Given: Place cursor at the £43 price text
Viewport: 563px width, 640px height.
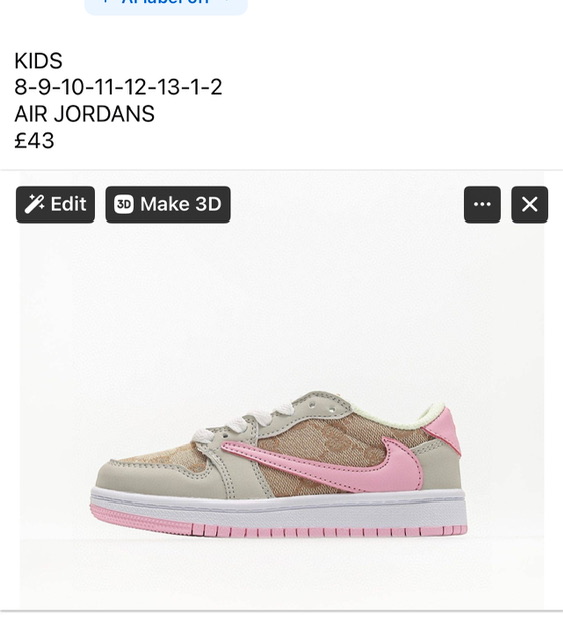Looking at the screenshot, I should click(34, 140).
